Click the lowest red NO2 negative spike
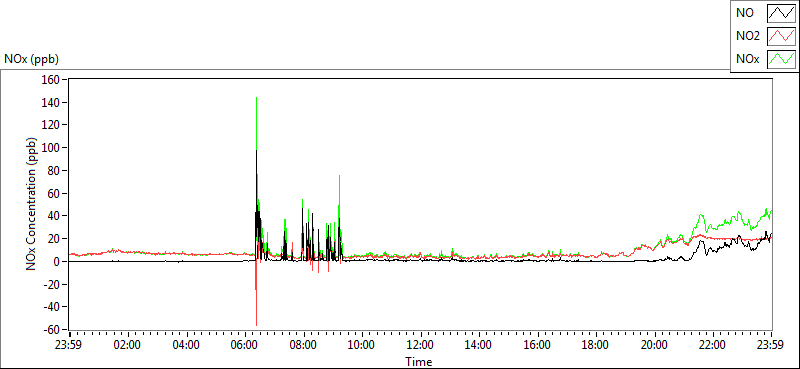 coord(256,325)
